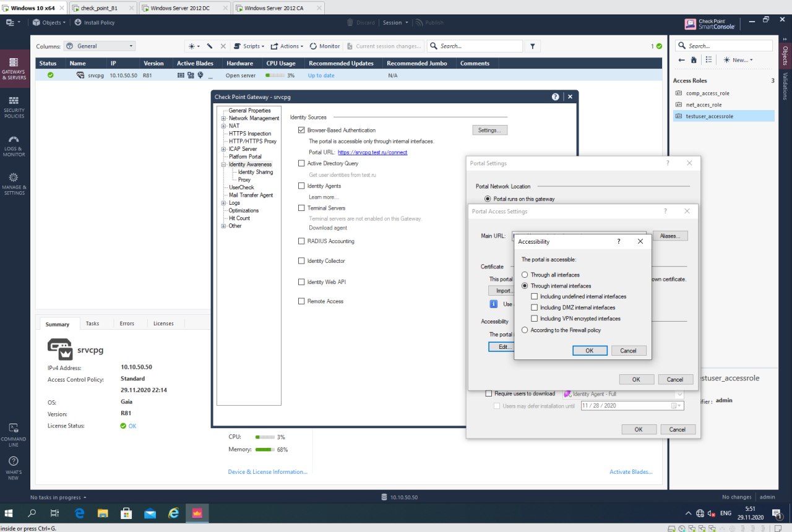Uncheck Browser-Based Authentication

point(301,130)
